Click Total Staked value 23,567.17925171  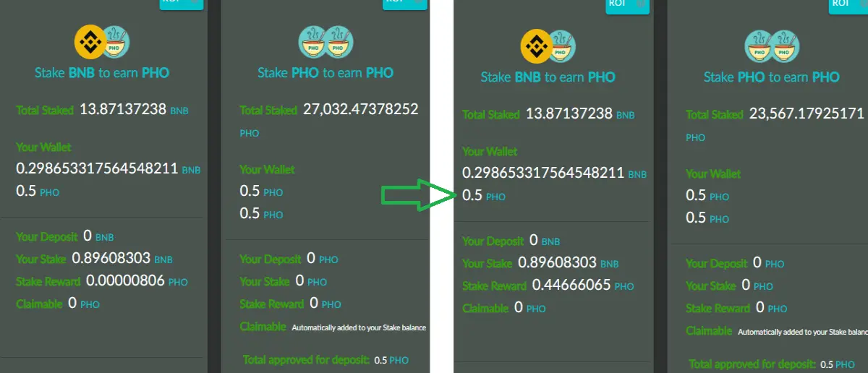tap(807, 113)
